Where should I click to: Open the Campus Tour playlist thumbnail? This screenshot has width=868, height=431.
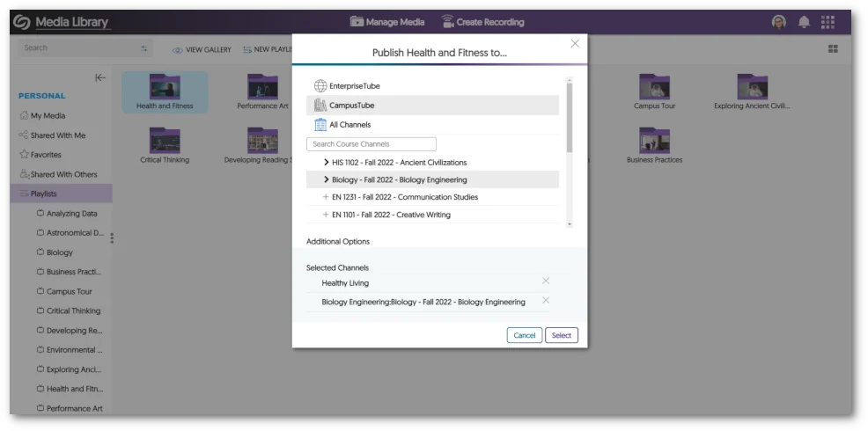coord(654,87)
